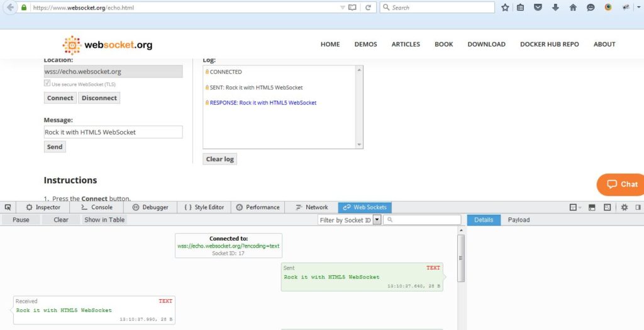Click the green padlock site identity icon
The image size is (644, 330).
point(25,8)
